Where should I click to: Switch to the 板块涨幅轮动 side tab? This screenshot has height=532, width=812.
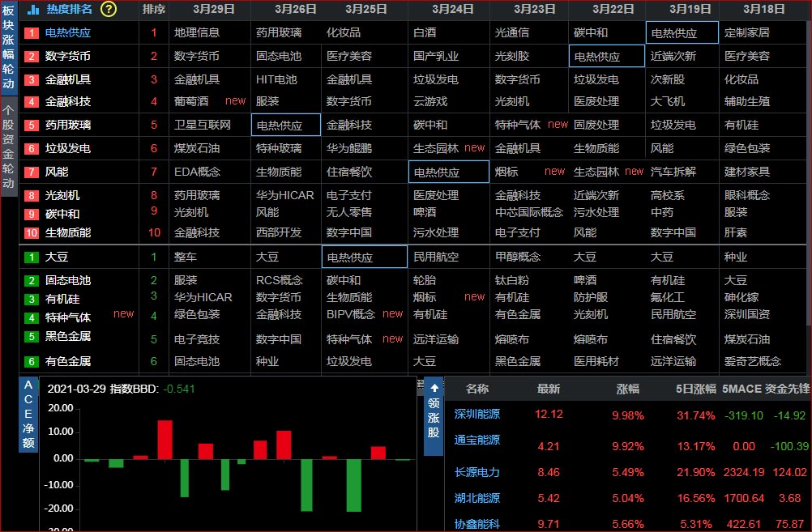pyautogui.click(x=8, y=48)
